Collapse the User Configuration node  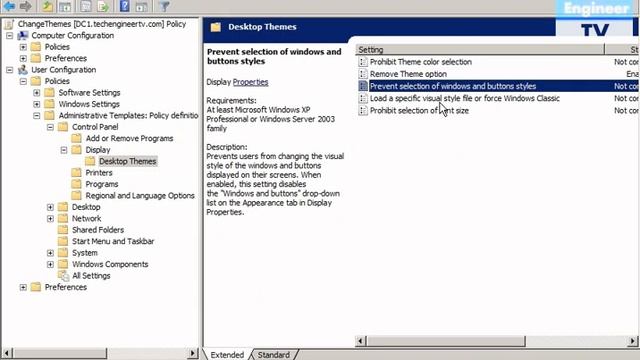(10, 70)
